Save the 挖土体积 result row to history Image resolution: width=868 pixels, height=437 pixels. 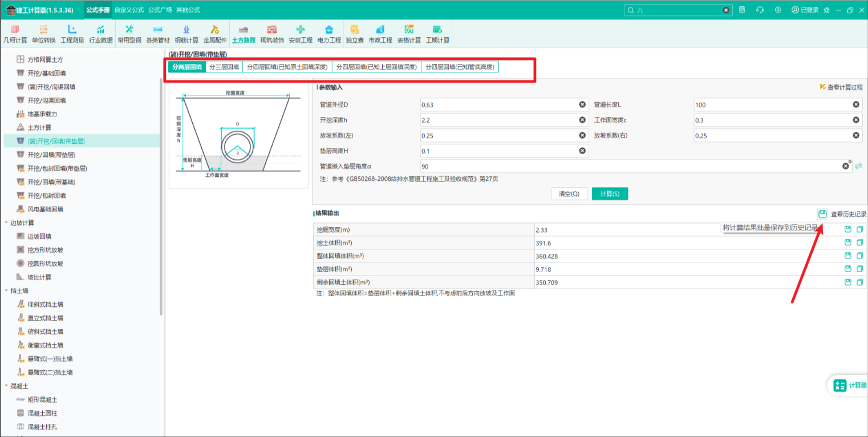[x=848, y=242]
